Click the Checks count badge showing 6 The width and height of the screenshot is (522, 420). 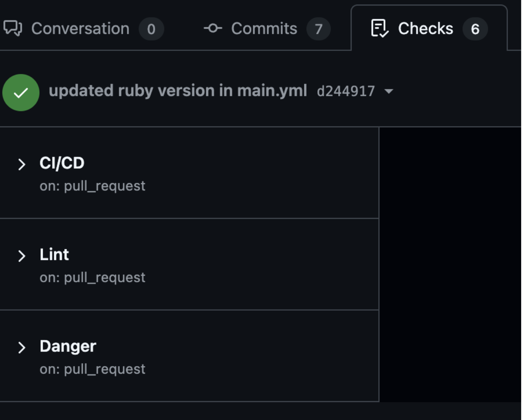coord(475,29)
